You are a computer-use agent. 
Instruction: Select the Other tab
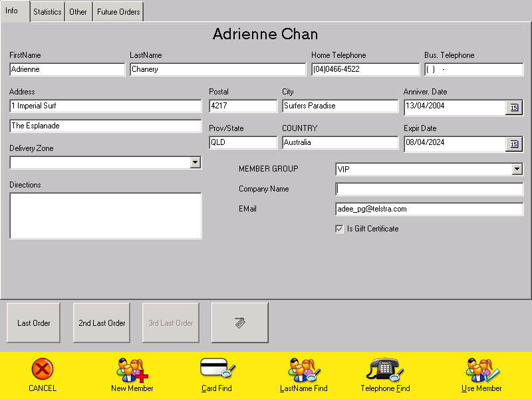pos(78,11)
